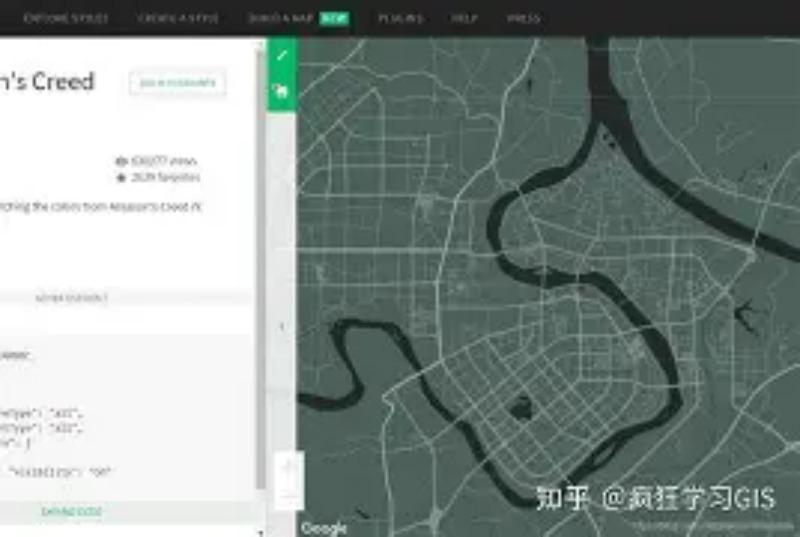Viewport: 800px width, 537px height.
Task: Click the JavaScript style code block
Action: point(125,417)
